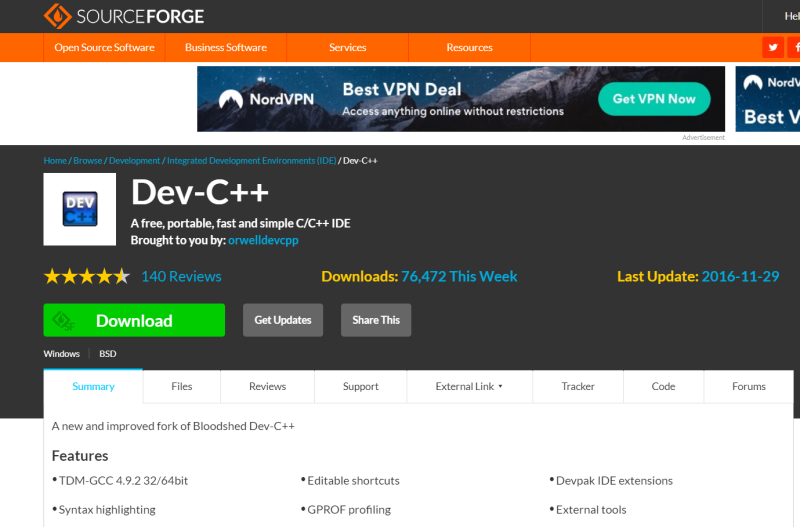Click 'TDM-GCC 4.9.2 32/64bit' feature
This screenshot has width=800, height=527.
pos(123,481)
